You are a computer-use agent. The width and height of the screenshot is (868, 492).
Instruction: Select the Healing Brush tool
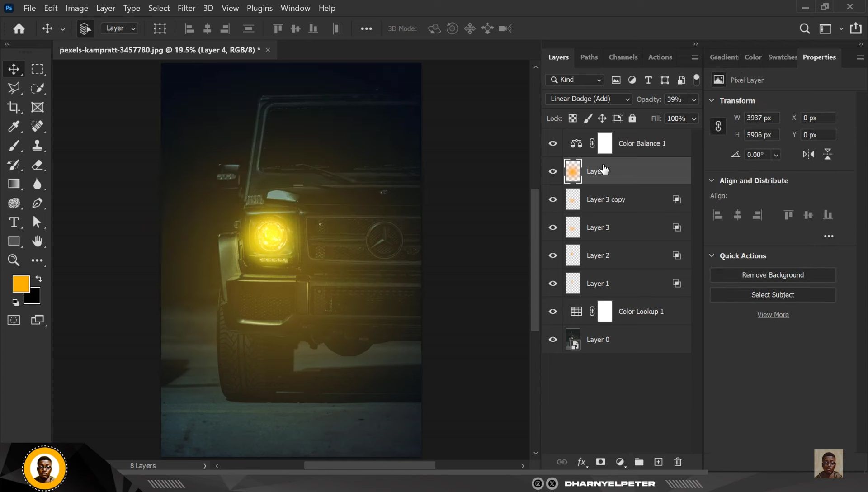37,126
